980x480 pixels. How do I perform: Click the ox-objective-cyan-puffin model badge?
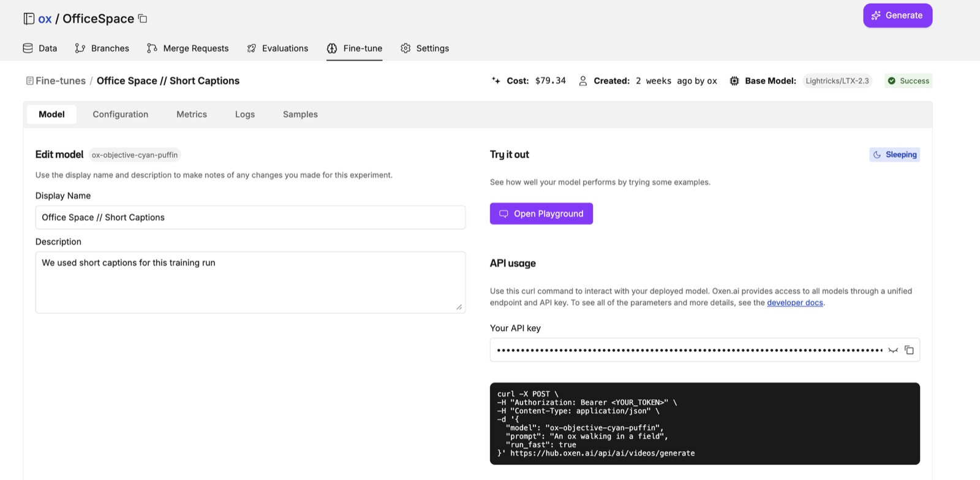click(135, 155)
